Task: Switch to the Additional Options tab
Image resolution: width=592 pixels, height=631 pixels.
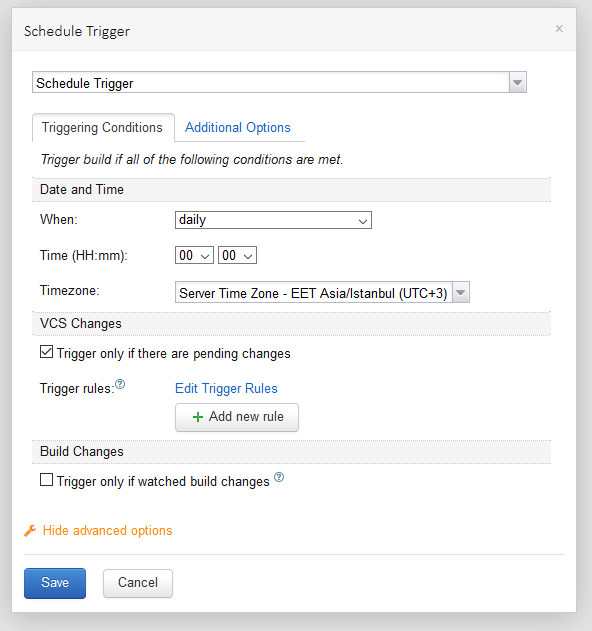Action: click(237, 128)
